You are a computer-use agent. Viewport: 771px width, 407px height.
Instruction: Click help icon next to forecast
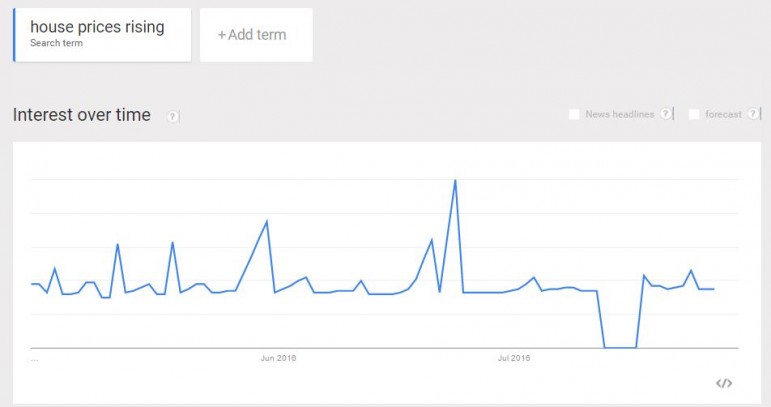coord(754,114)
